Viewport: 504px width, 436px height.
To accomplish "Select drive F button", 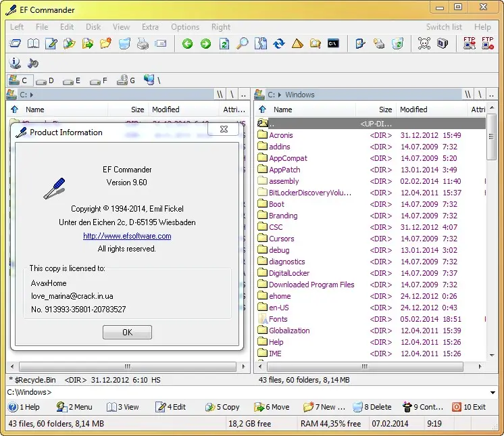I will click(x=99, y=80).
